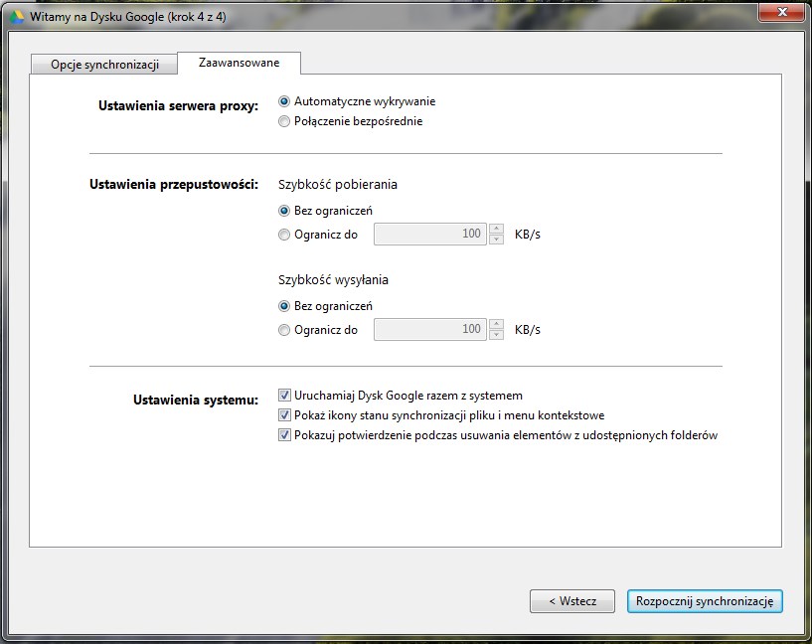
Task: Click upload speed limit KB/s field
Action: (x=429, y=329)
